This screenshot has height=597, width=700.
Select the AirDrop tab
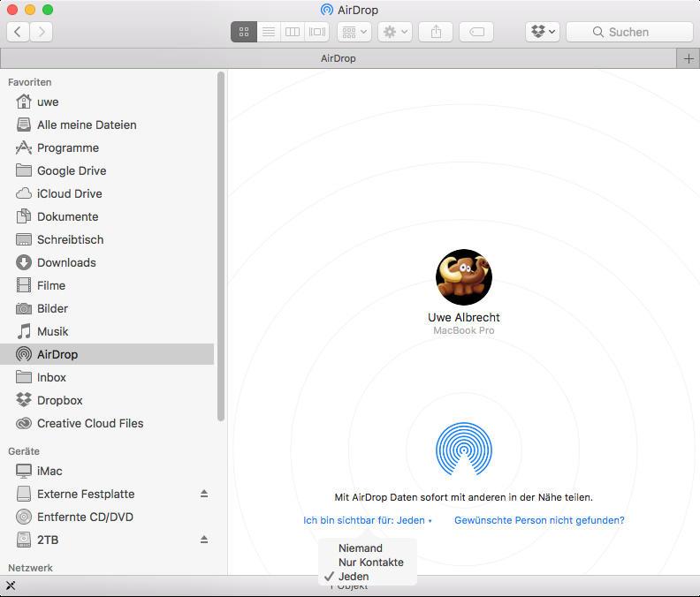tap(339, 58)
